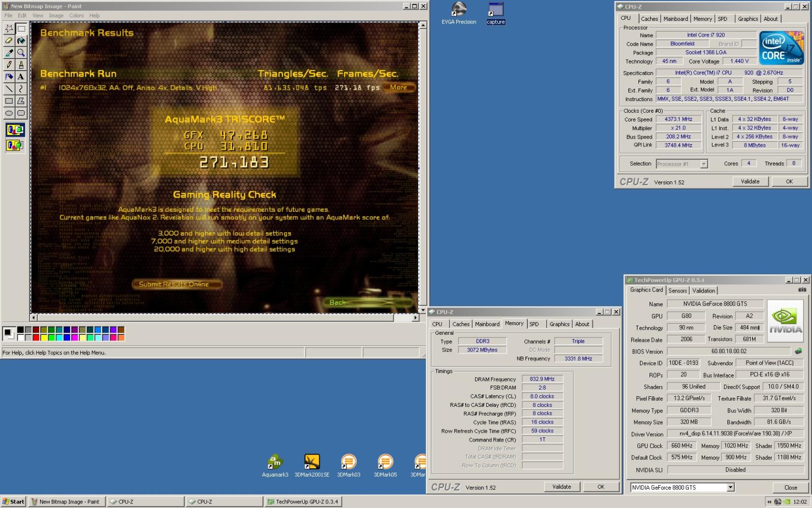Switch to Caches tab in top CPU-Z window

649,19
